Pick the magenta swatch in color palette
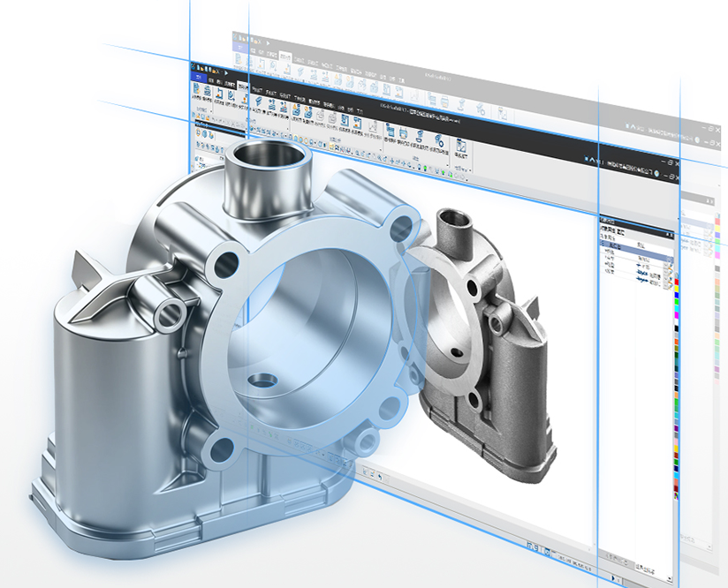The height and width of the screenshot is (588, 728). coord(677,315)
